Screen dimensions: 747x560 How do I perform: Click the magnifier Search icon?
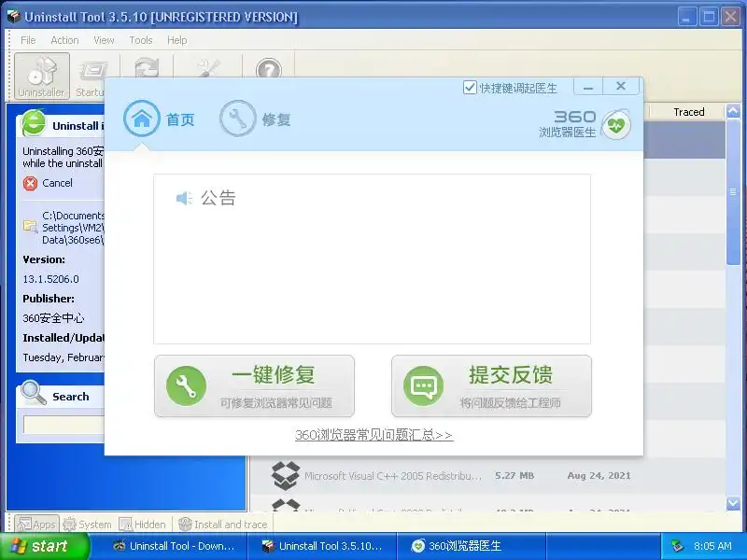click(x=34, y=393)
